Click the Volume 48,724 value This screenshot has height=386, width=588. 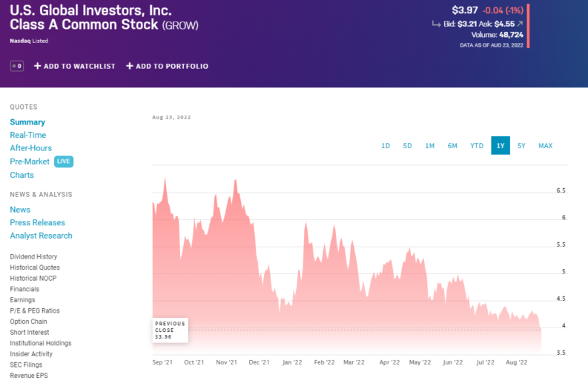pyautogui.click(x=511, y=35)
